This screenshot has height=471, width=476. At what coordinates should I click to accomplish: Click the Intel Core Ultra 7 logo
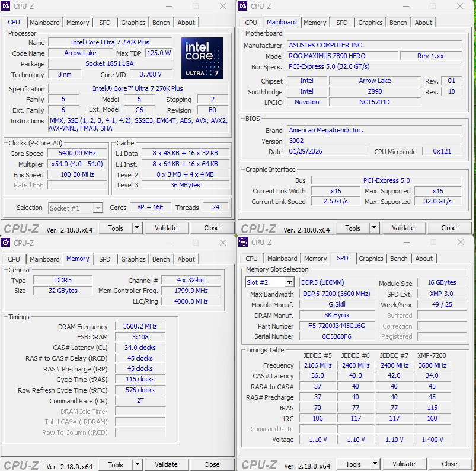click(x=202, y=58)
